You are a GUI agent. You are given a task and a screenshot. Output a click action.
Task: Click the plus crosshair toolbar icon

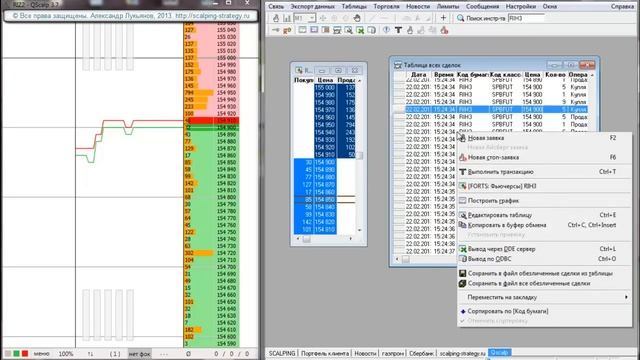[x=443, y=18]
